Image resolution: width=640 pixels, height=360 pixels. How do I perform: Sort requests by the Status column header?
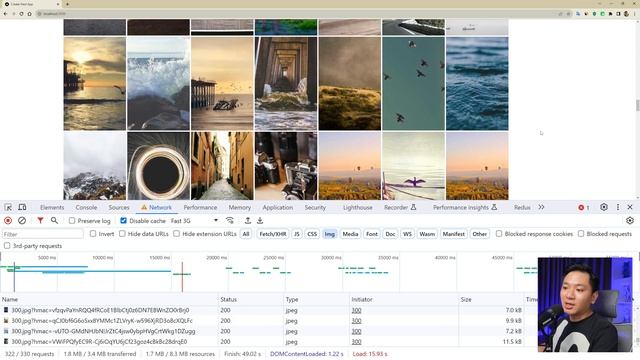[x=251, y=299]
